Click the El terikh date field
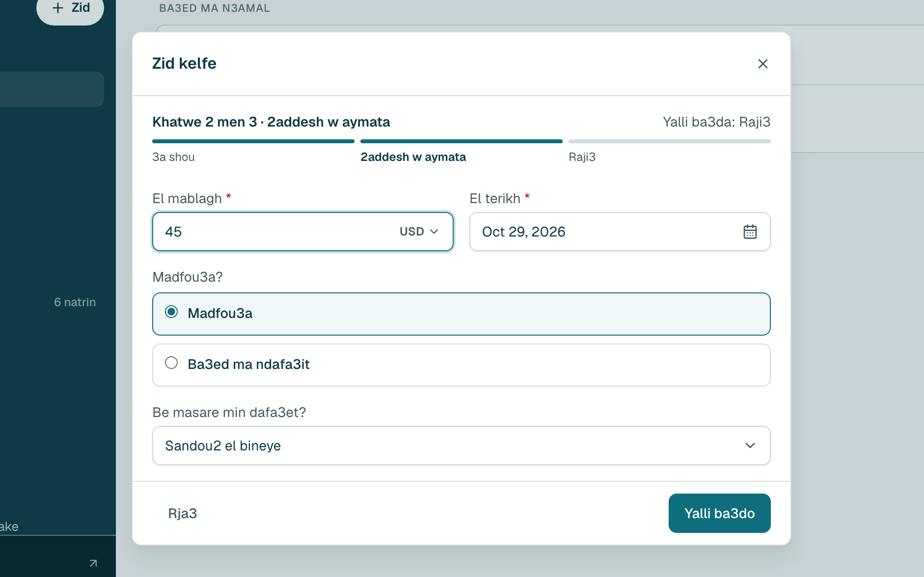This screenshot has height=577, width=924. tap(620, 232)
